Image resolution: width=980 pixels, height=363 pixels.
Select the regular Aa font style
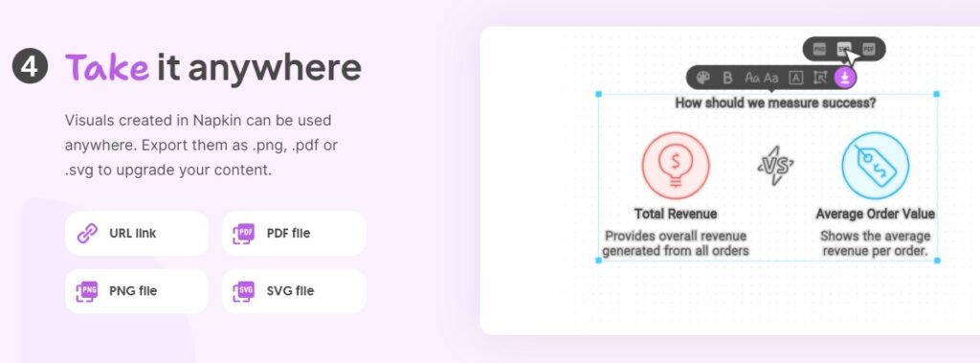(x=771, y=78)
